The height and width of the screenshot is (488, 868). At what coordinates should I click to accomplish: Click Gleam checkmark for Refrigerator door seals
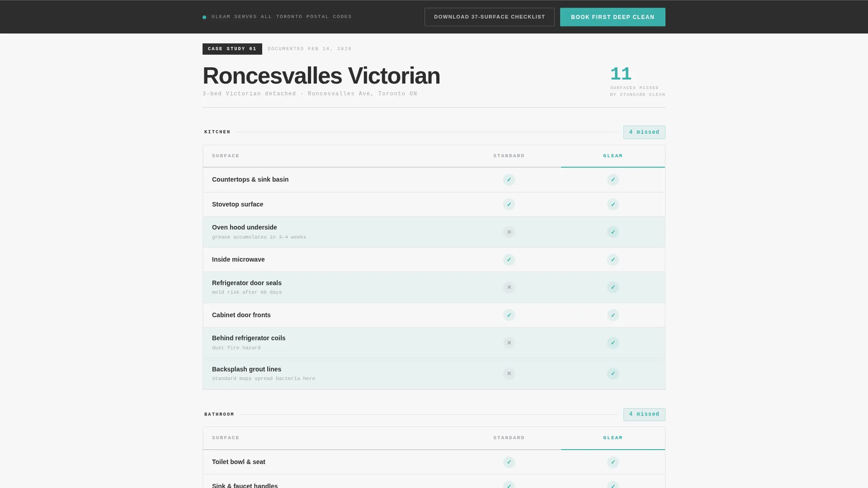[x=613, y=287]
